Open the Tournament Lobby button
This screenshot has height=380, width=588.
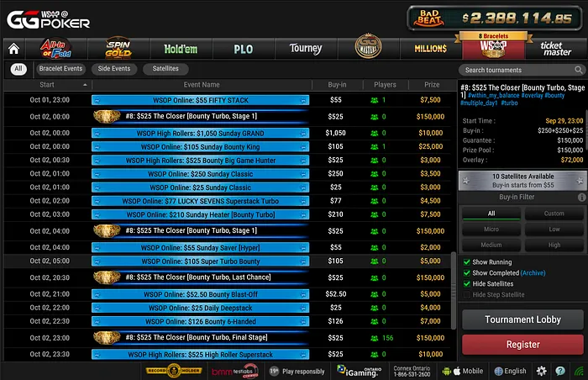522,319
